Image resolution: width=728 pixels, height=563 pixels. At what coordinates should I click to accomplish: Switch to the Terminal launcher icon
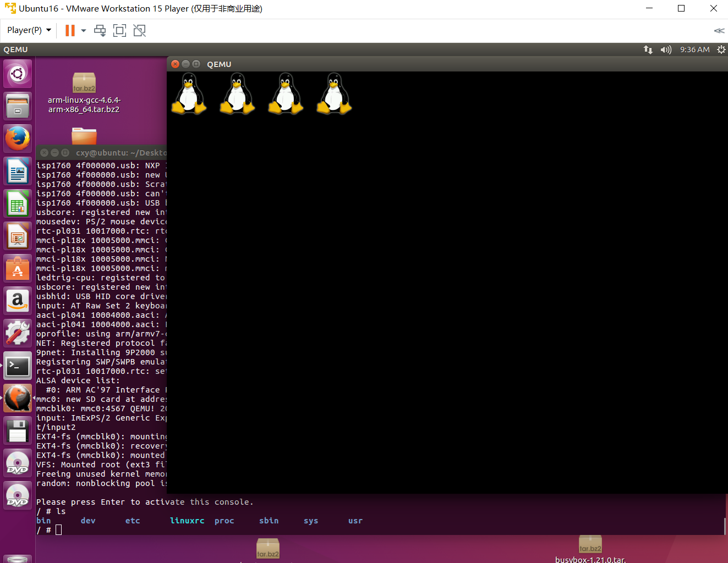point(18,366)
